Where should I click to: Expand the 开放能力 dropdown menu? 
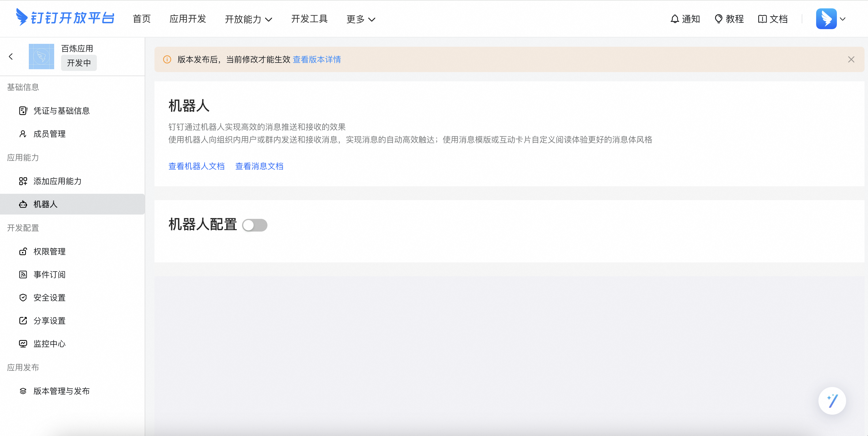pyautogui.click(x=248, y=19)
